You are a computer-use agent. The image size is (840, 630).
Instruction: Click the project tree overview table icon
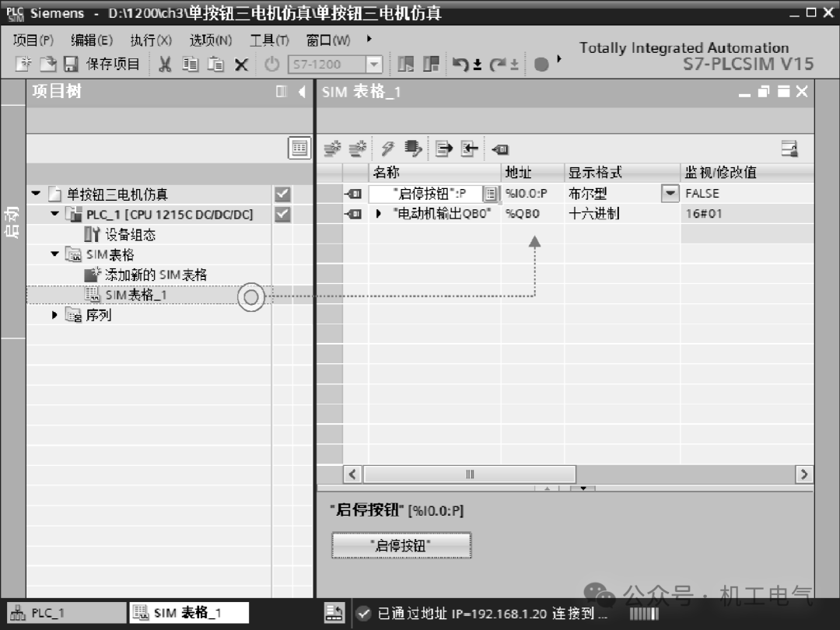(299, 148)
